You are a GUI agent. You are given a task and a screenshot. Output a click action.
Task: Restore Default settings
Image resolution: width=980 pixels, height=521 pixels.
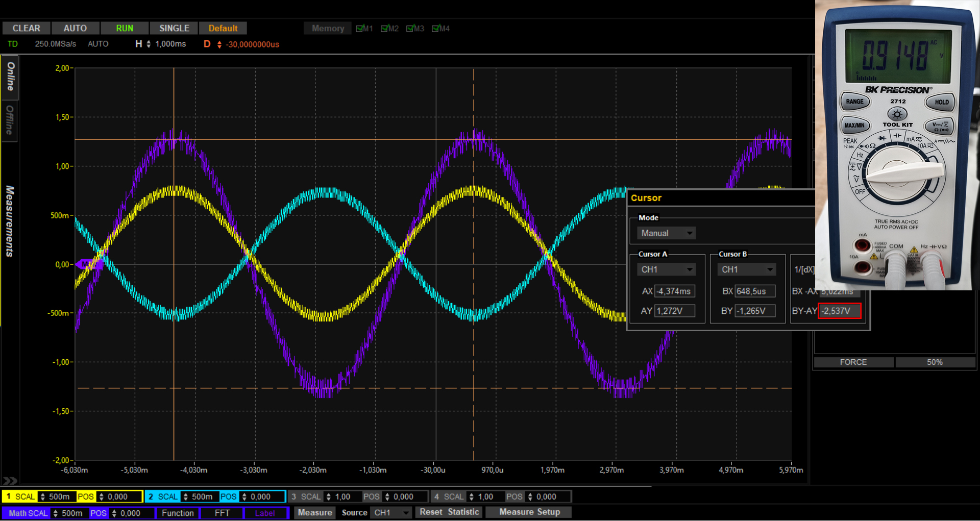[x=223, y=28]
